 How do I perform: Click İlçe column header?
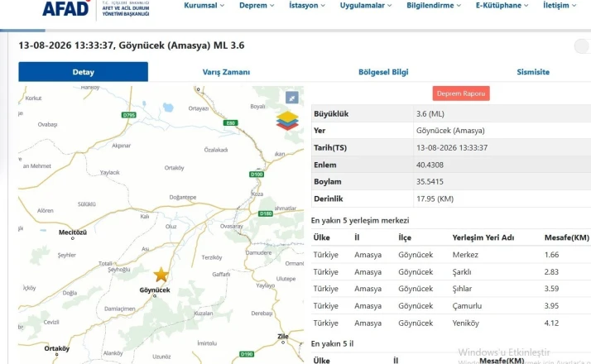(x=405, y=237)
